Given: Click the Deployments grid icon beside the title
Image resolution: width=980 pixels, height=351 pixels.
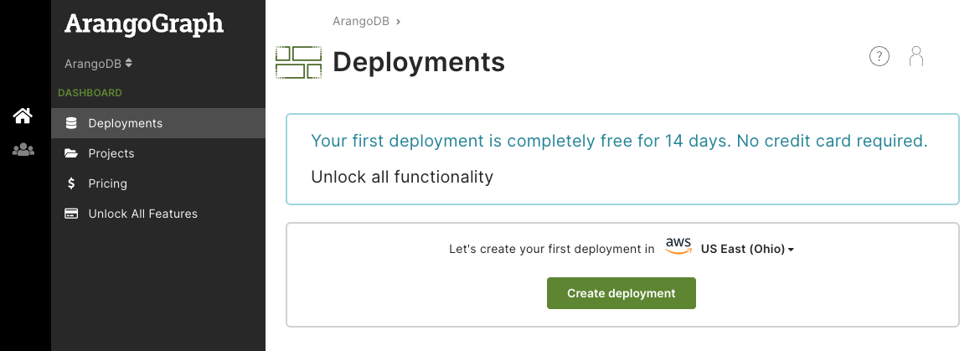Looking at the screenshot, I should coord(299,63).
